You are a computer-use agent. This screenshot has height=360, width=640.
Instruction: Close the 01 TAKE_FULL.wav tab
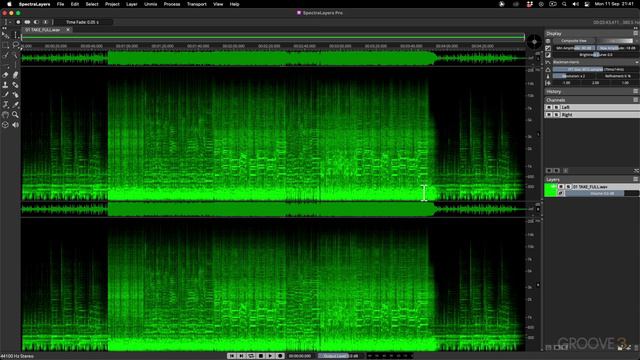click(x=68, y=30)
